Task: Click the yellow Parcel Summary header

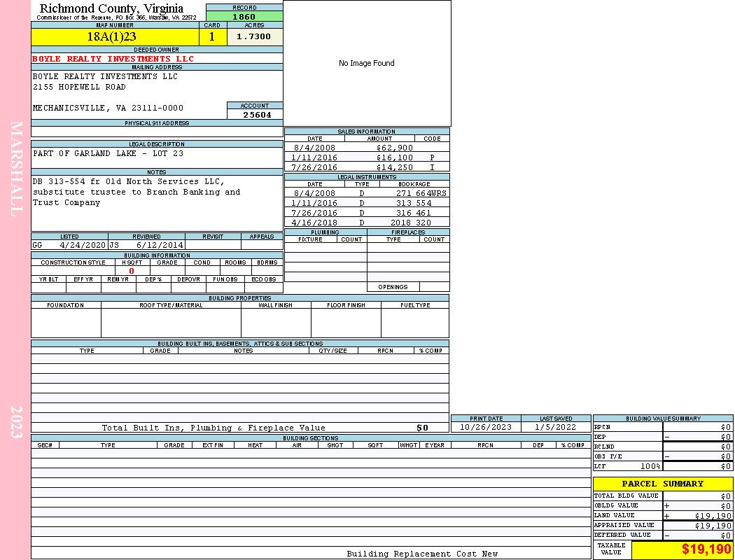Action: click(x=662, y=484)
